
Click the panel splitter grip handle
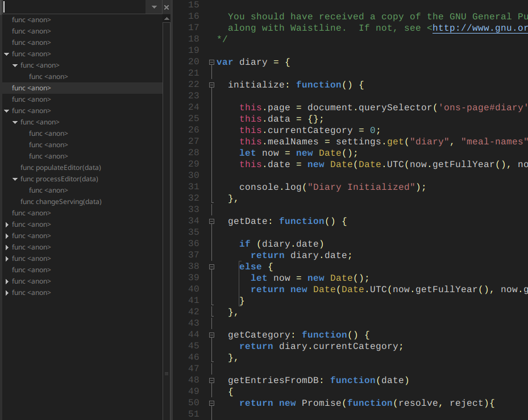167,373
